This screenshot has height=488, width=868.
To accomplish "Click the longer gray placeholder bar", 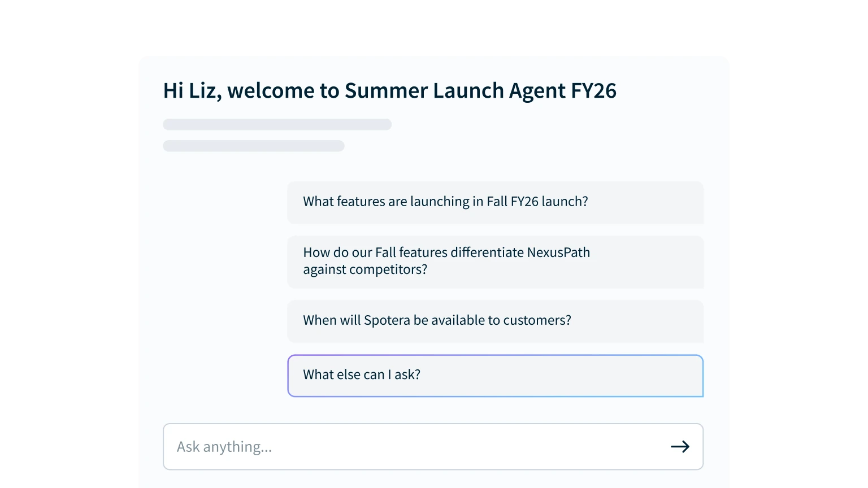I will [277, 124].
